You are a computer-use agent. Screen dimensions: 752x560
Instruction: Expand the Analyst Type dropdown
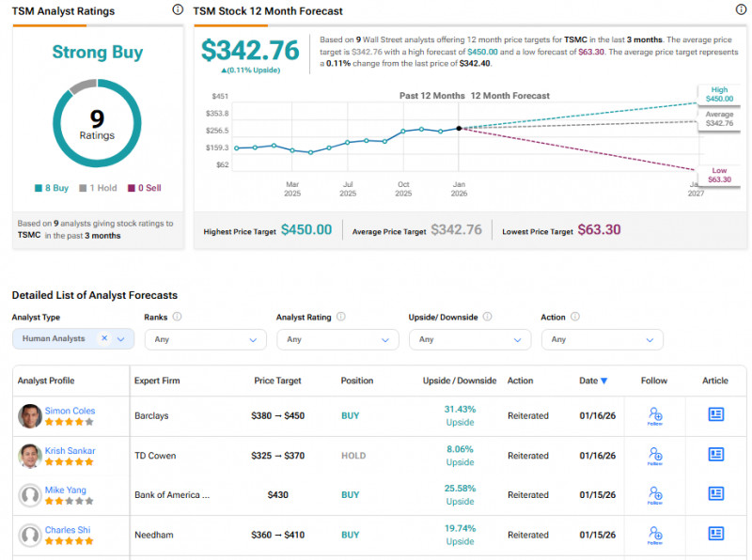click(x=121, y=339)
